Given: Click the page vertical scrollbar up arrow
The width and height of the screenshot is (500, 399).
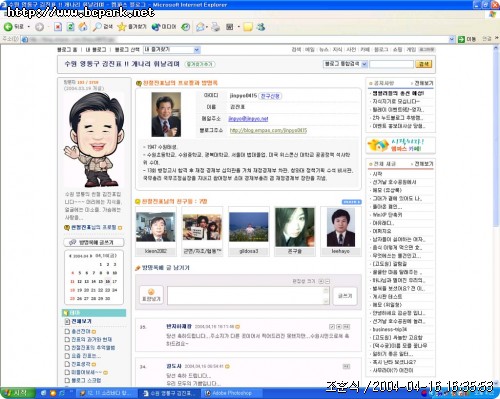Looking at the screenshot, I should (x=496, y=48).
